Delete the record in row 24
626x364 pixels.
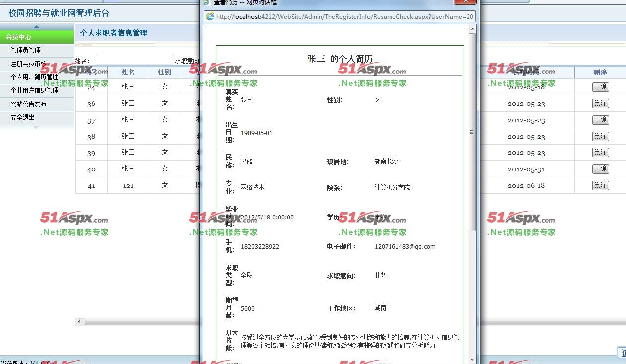[600, 87]
